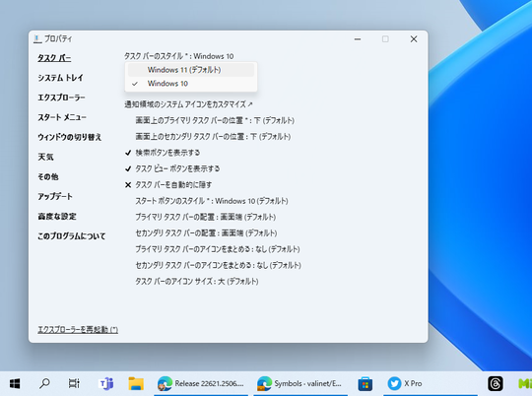Click the エクスプローラーを再起動 link
Screen dimensions: 532x396
pos(78,329)
